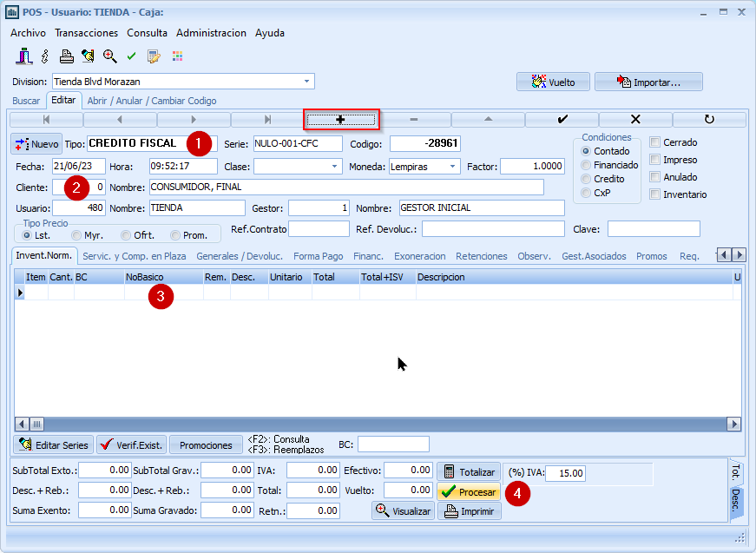Select the Myr. price type option
The height and width of the screenshot is (553, 756).
(x=76, y=235)
